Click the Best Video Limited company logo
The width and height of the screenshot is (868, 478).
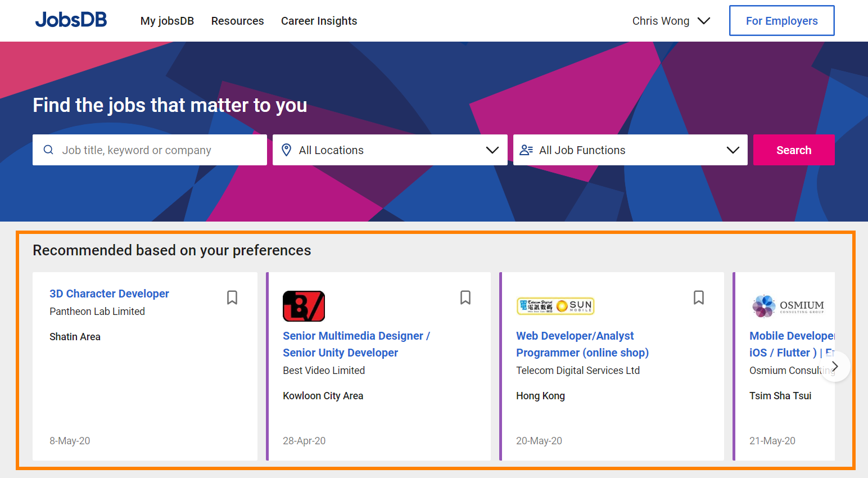304,306
